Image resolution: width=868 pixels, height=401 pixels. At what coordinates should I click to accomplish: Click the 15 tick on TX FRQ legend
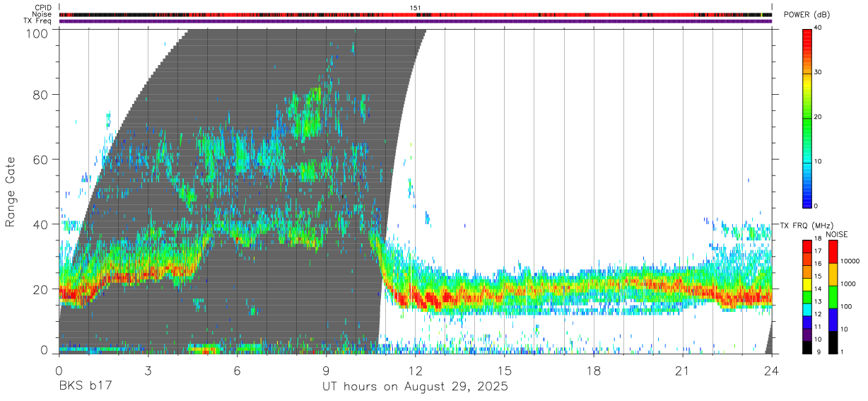(x=818, y=277)
